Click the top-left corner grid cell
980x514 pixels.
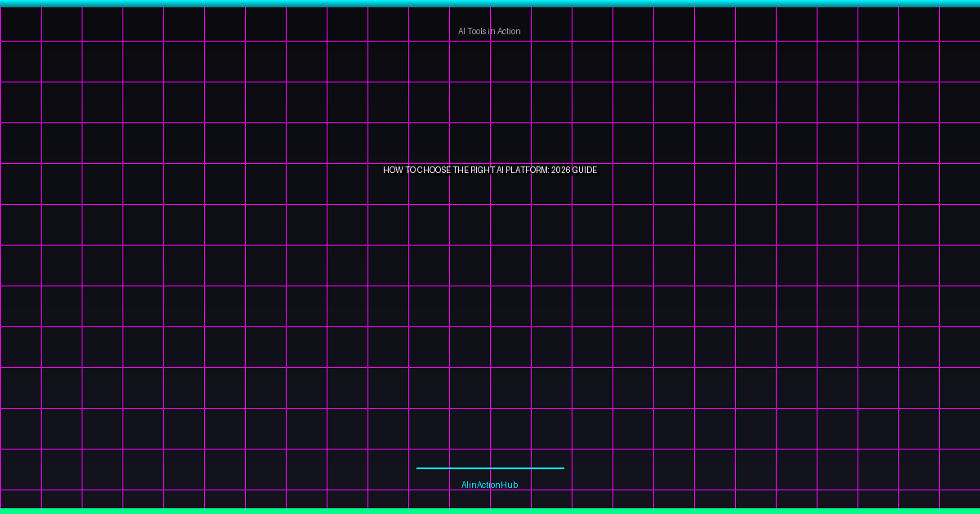pos(20,23)
